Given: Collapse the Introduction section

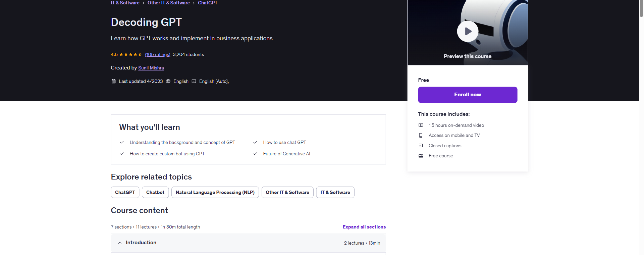Looking at the screenshot, I should (x=120, y=243).
